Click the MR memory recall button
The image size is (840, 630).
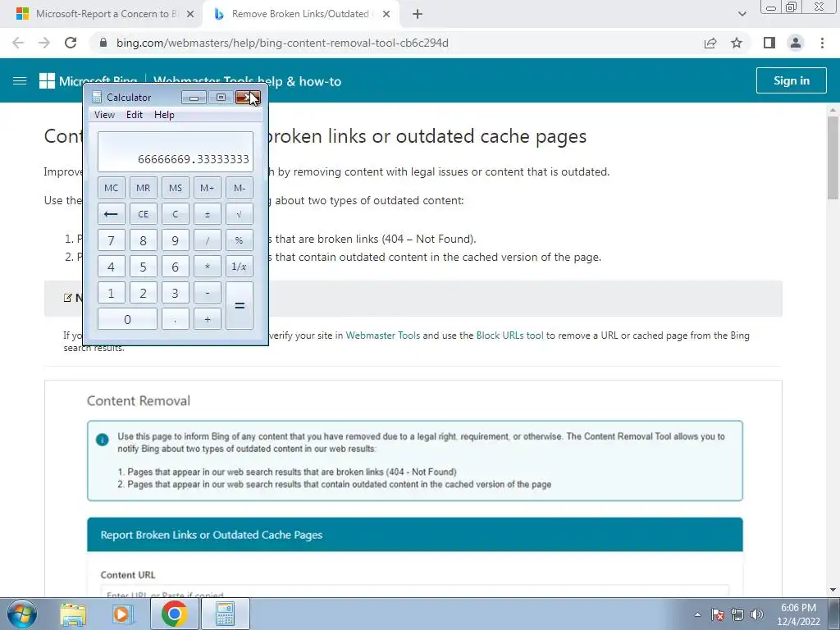[143, 188]
